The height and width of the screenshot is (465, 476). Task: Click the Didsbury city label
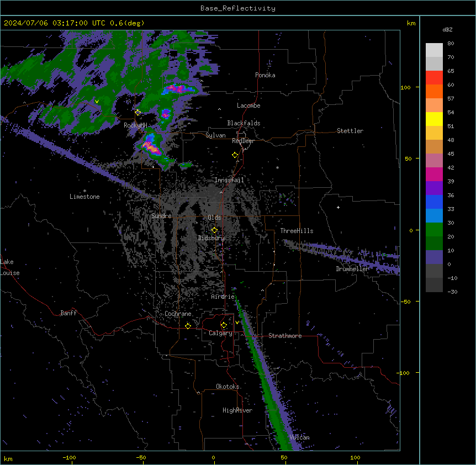211,238
